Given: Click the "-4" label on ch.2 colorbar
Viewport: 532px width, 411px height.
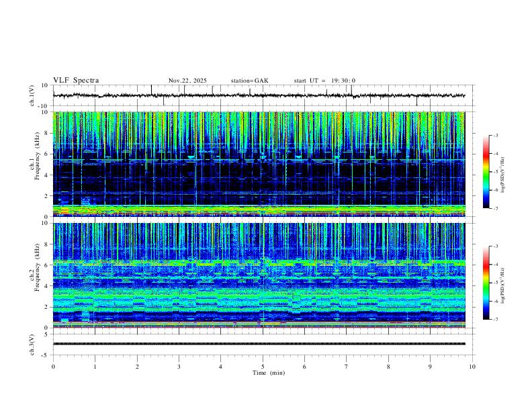Looking at the screenshot, I should point(495,265).
